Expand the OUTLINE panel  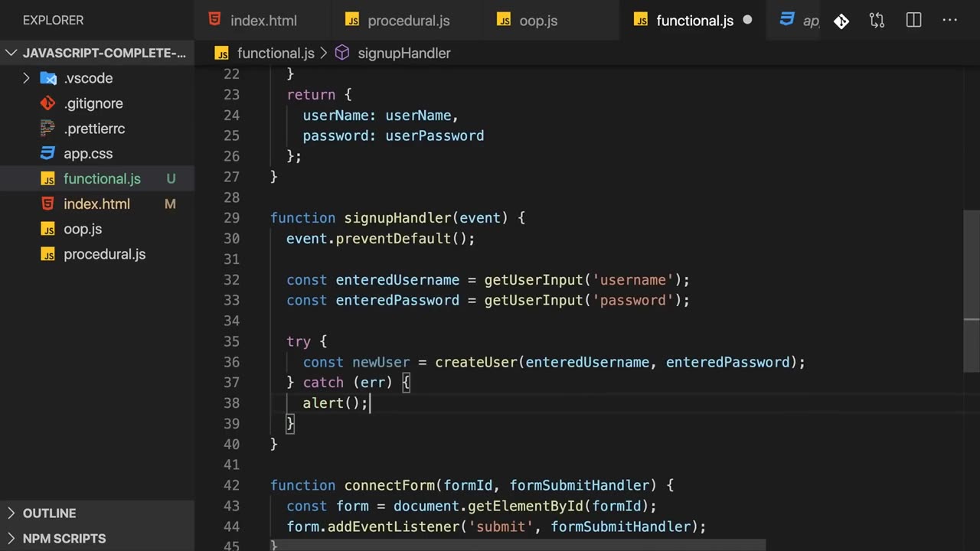point(97,514)
